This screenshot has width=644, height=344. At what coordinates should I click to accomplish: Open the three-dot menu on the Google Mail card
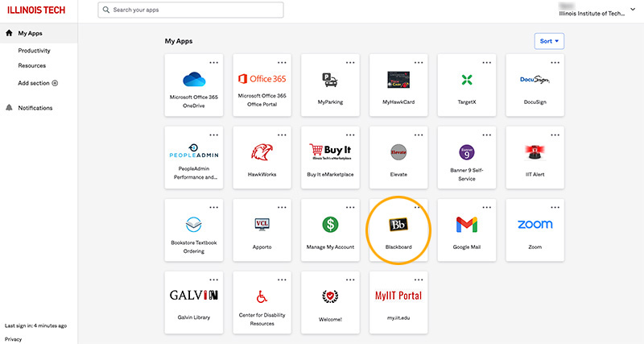click(487, 208)
